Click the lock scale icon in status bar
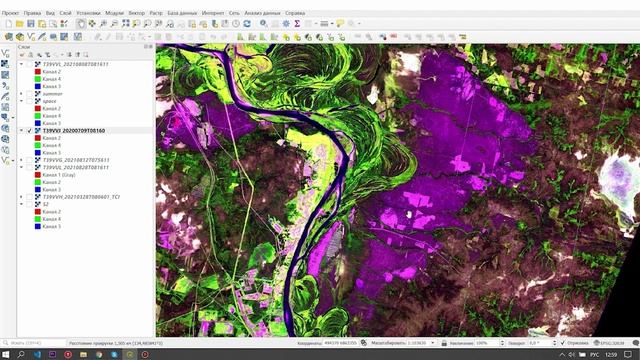The height and width of the screenshot is (360, 640). (x=444, y=343)
